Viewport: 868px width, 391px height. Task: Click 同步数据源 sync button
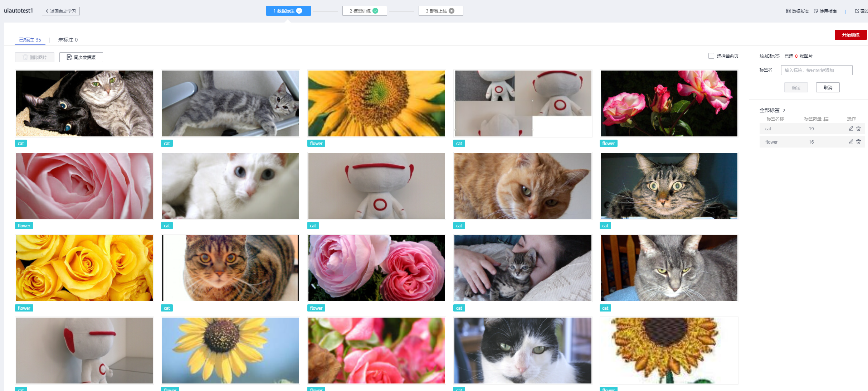click(x=81, y=57)
